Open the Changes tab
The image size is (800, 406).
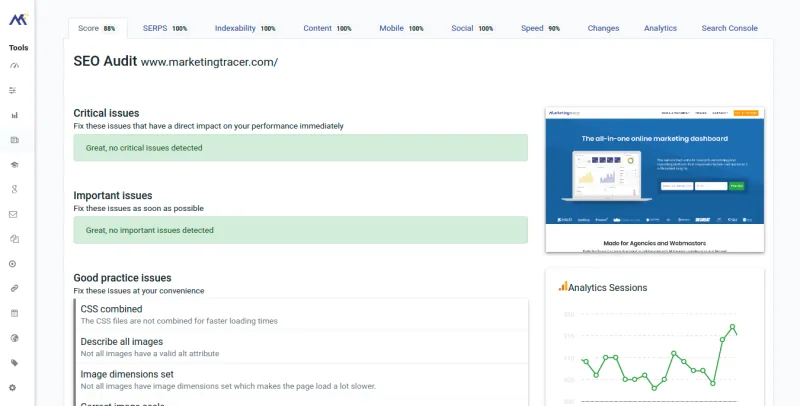(603, 29)
